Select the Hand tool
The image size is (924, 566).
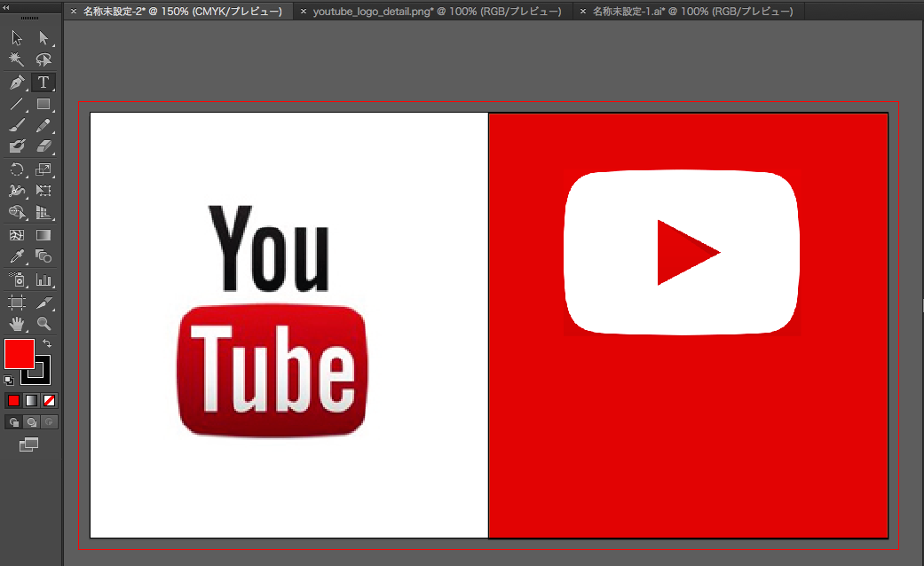[x=17, y=323]
